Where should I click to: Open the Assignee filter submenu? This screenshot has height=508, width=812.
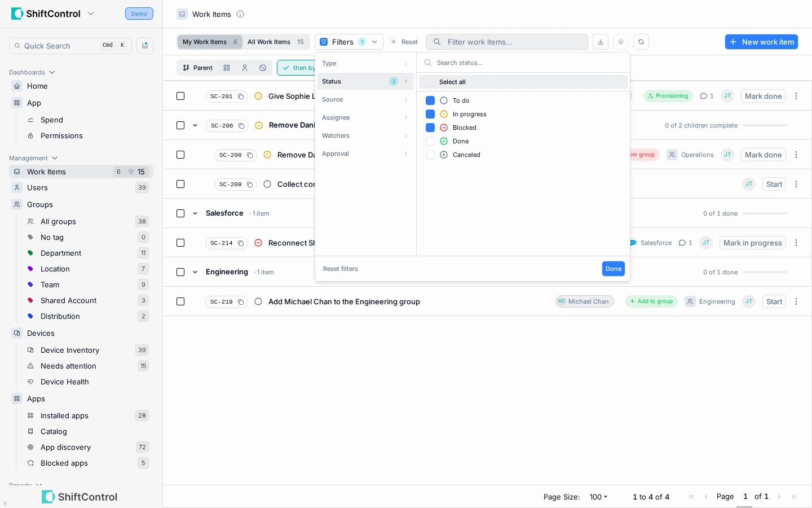(x=365, y=117)
